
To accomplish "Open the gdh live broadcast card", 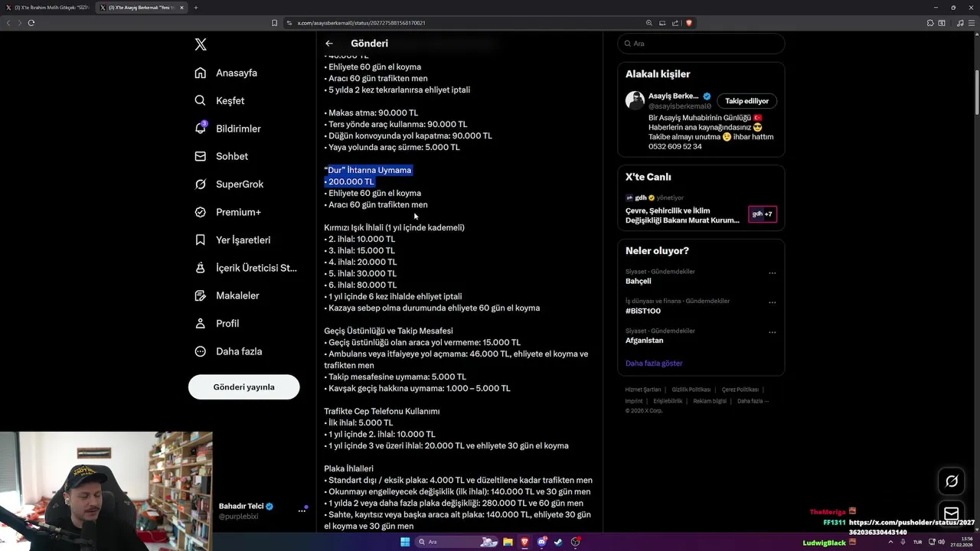I will [701, 207].
